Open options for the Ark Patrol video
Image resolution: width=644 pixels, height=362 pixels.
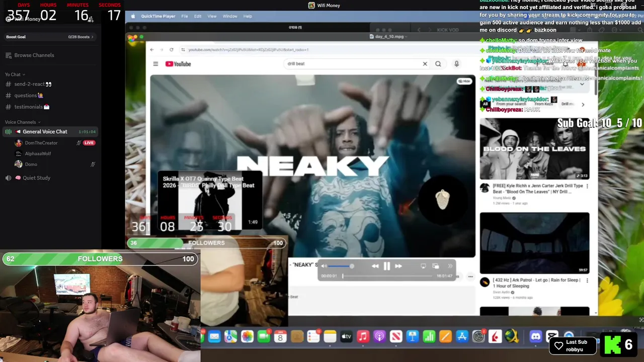tap(587, 280)
